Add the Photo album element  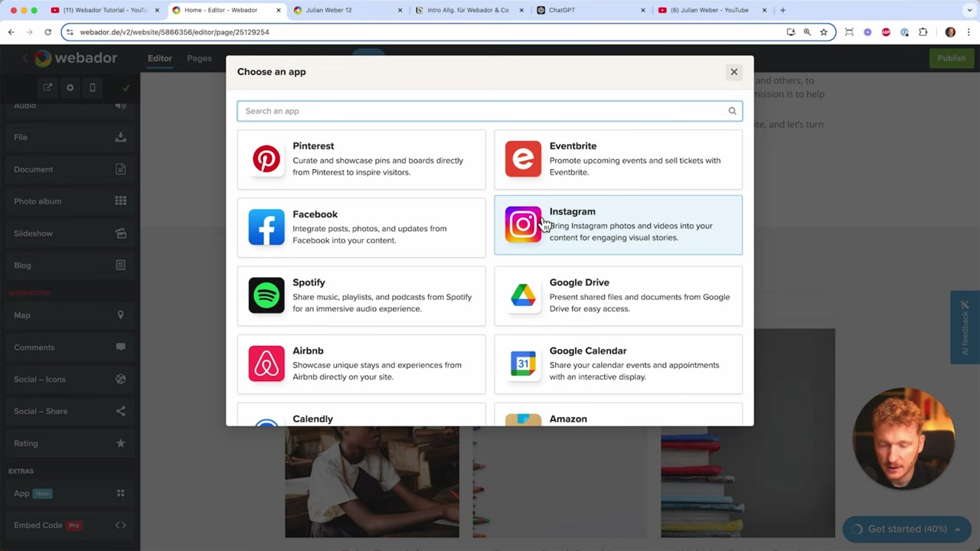[70, 201]
